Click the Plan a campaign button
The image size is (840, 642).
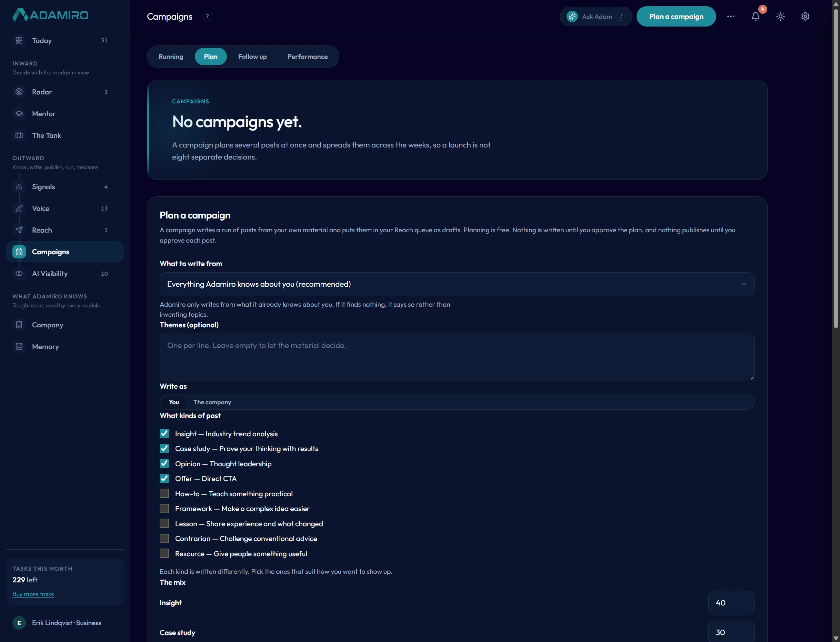(x=676, y=17)
